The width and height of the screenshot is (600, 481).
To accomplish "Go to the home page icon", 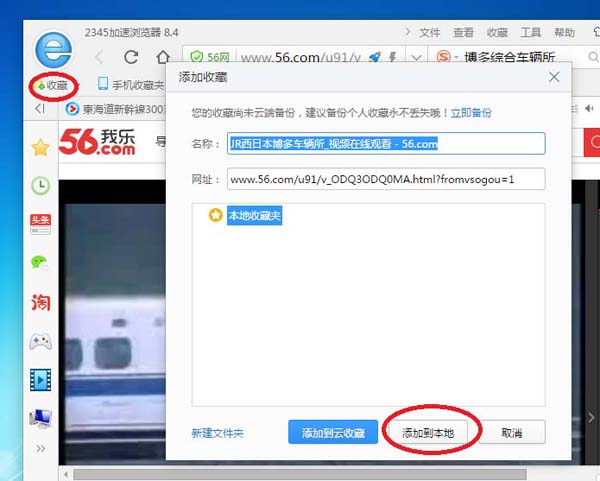I will click(163, 57).
